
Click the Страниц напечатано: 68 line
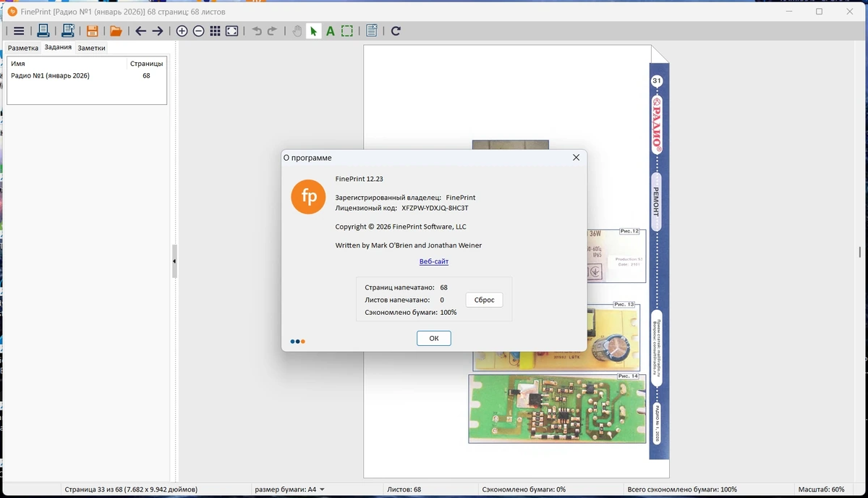pos(407,287)
